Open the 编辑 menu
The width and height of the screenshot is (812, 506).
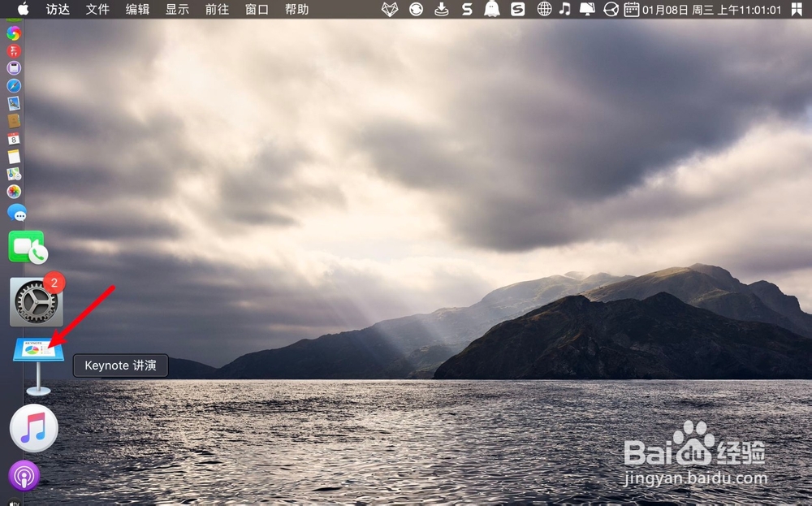click(x=137, y=9)
